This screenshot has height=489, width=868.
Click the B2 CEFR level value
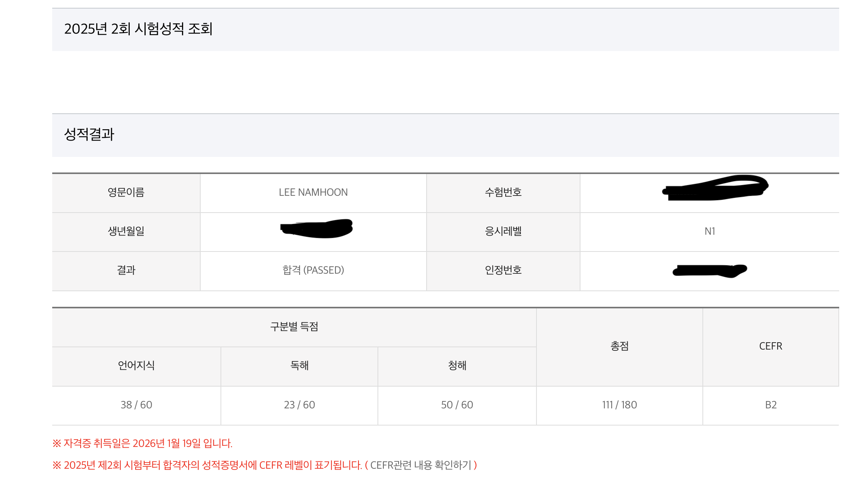(x=771, y=405)
